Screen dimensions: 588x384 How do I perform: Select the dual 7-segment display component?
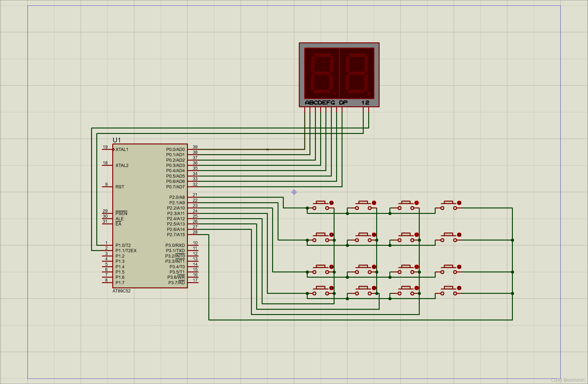click(339, 74)
